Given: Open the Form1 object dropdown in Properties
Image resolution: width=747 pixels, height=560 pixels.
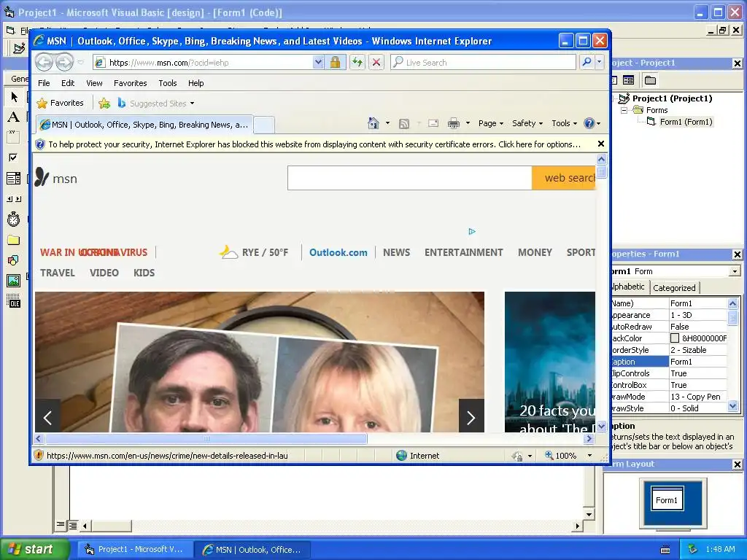Looking at the screenshot, I should (735, 271).
